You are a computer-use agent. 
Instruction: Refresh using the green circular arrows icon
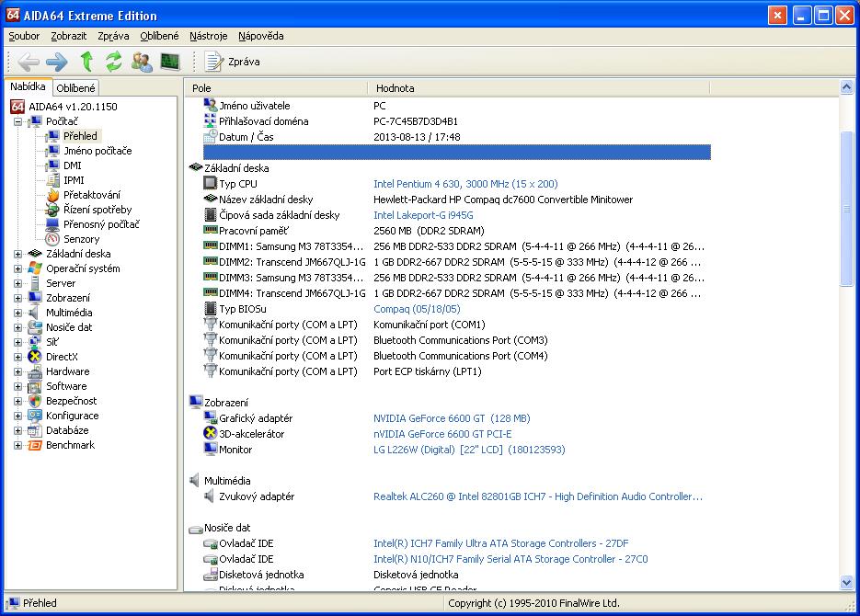pyautogui.click(x=114, y=62)
